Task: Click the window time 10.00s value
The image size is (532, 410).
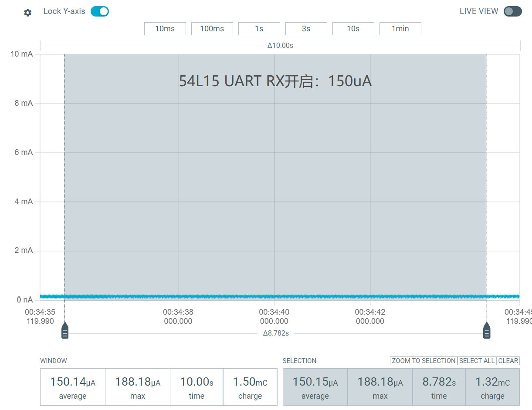Action: (x=197, y=382)
